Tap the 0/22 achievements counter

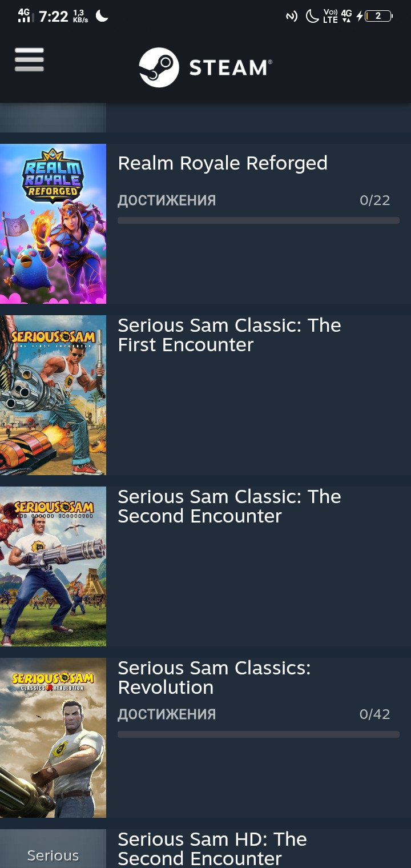[x=375, y=200]
